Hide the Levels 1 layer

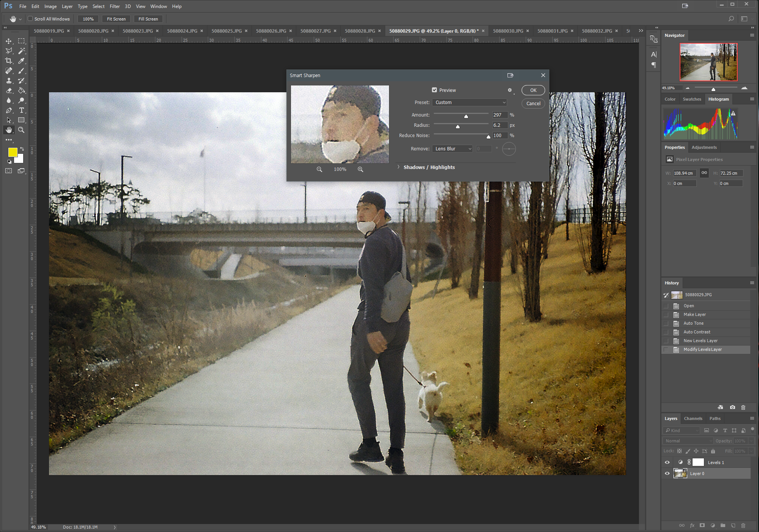click(x=667, y=462)
